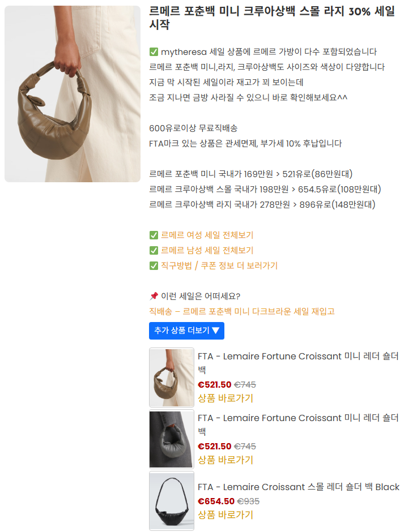Expand the 추가 상품 더보기 button
404x532 pixels.
pos(186,331)
